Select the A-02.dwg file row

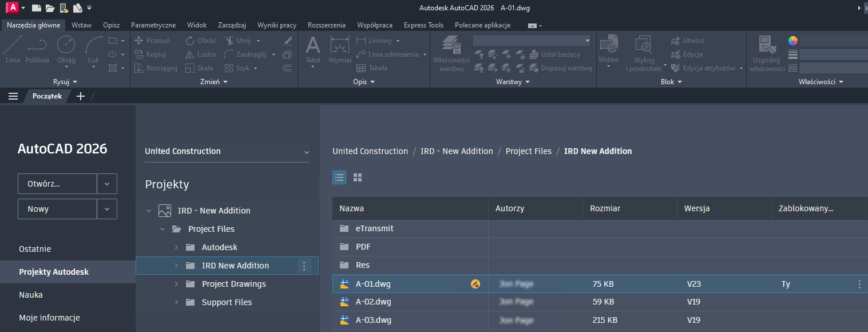[x=600, y=302]
